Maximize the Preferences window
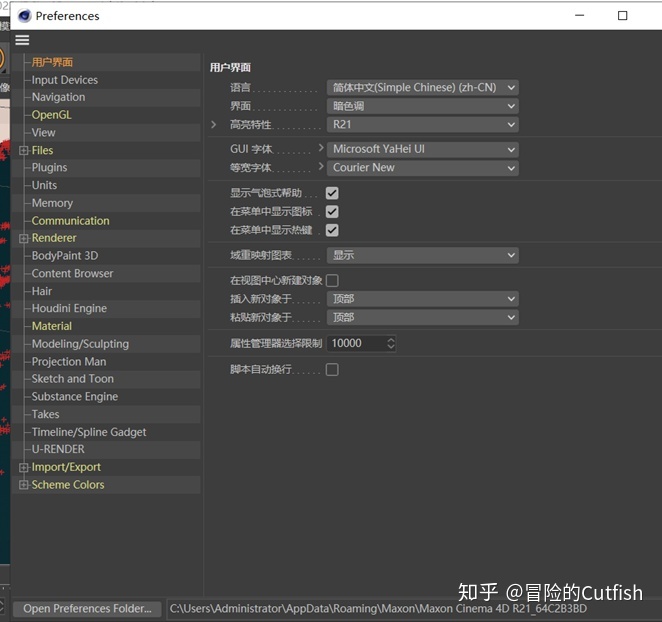This screenshot has width=662, height=622. coord(622,16)
